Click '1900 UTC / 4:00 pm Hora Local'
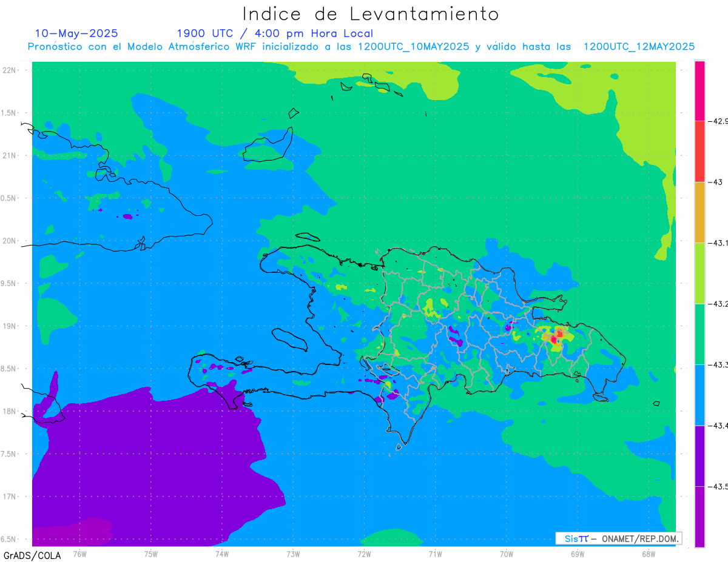 (275, 33)
